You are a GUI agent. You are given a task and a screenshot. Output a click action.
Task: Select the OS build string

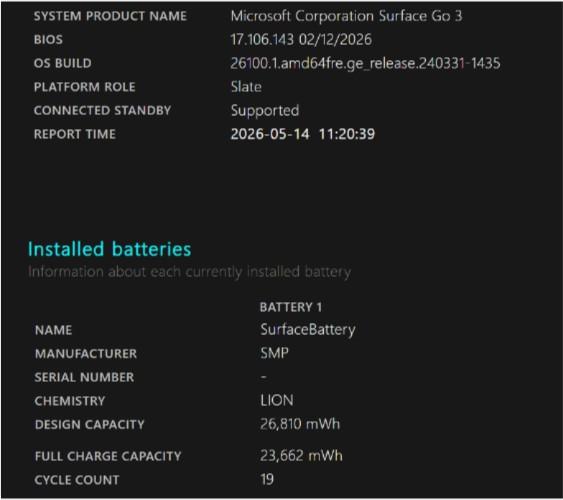365,64
